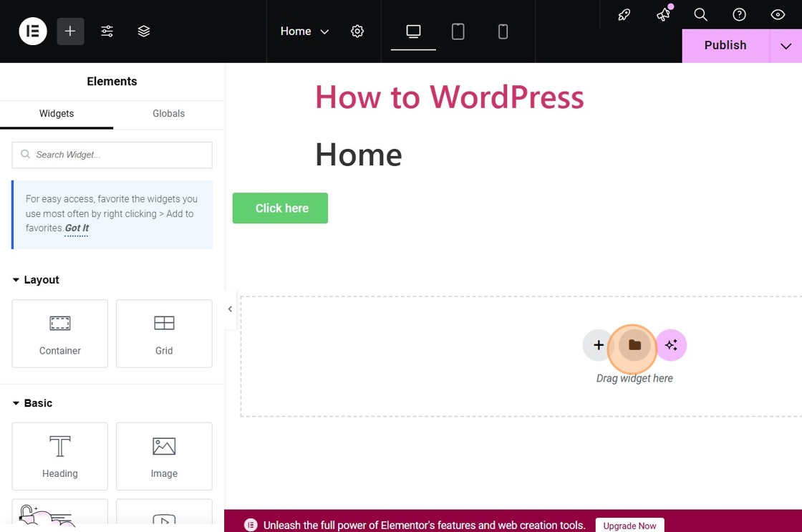Add new container with canvas plus button

pos(598,345)
